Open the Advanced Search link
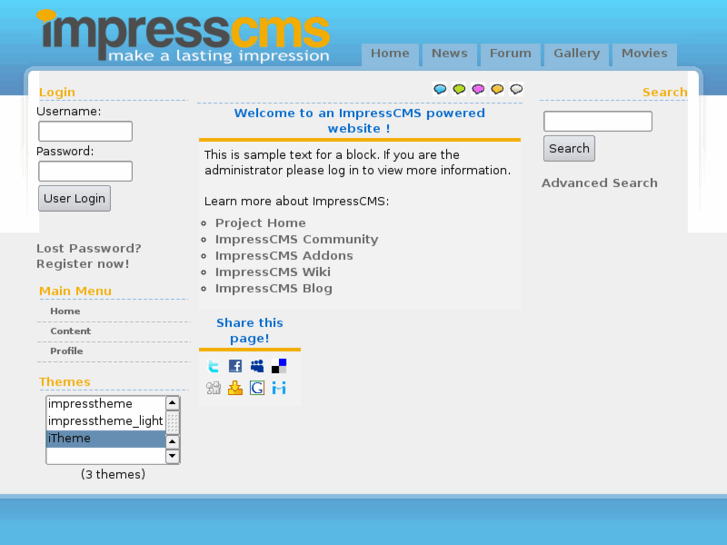727x545 pixels. 599,183
